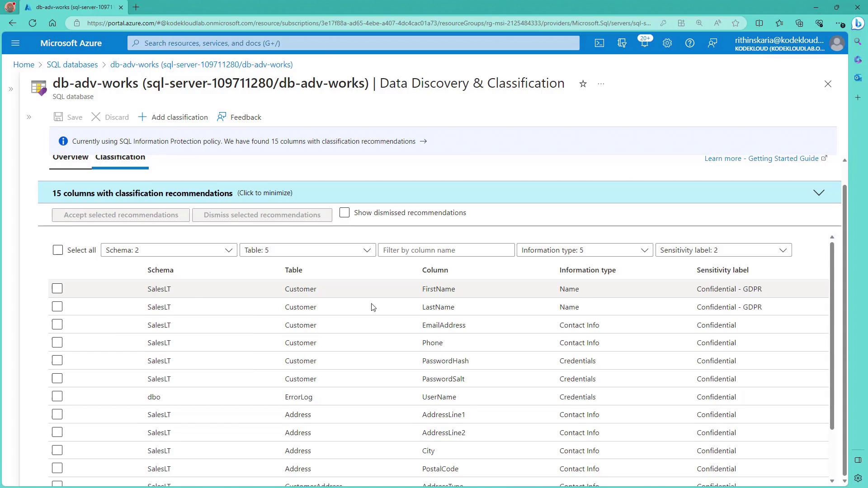Select the AddressLine1 row checkbox

57,414
